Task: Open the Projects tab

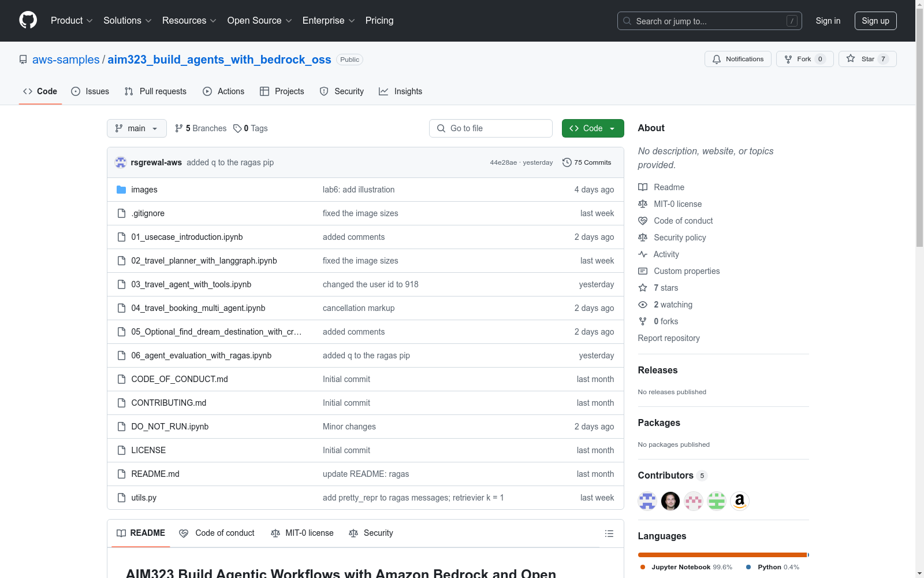Action: coord(282,91)
